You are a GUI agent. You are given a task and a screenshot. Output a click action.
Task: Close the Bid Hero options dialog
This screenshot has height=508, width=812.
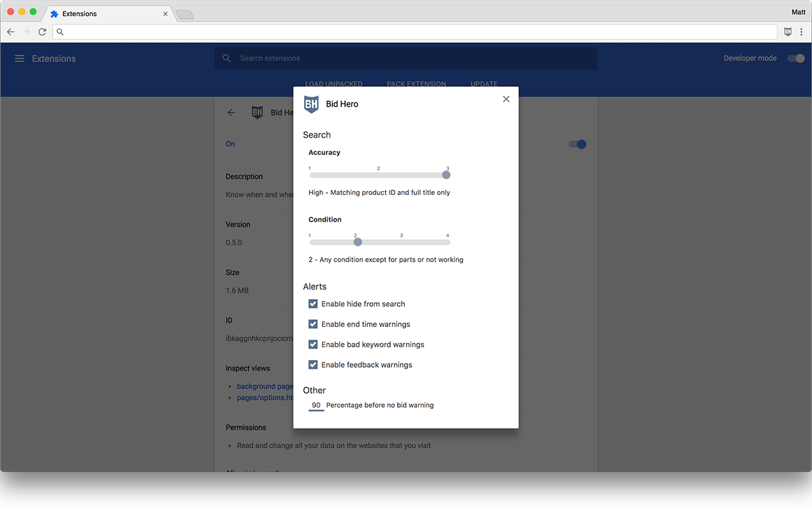[x=506, y=99]
